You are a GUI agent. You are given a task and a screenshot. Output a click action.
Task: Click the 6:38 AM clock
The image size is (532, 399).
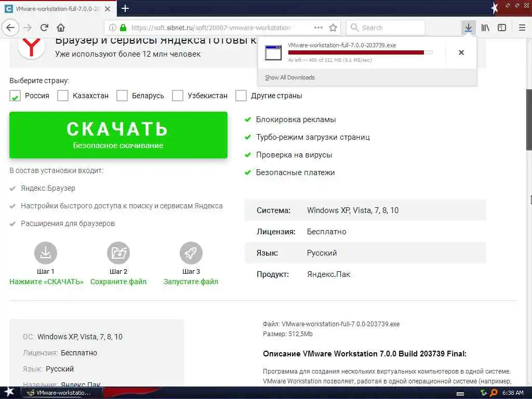pyautogui.click(x=513, y=393)
